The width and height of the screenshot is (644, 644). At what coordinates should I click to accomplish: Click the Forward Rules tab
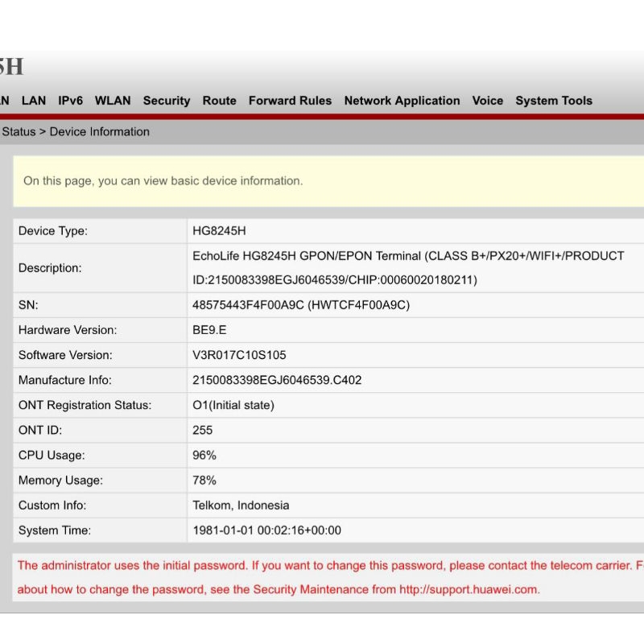tap(290, 101)
